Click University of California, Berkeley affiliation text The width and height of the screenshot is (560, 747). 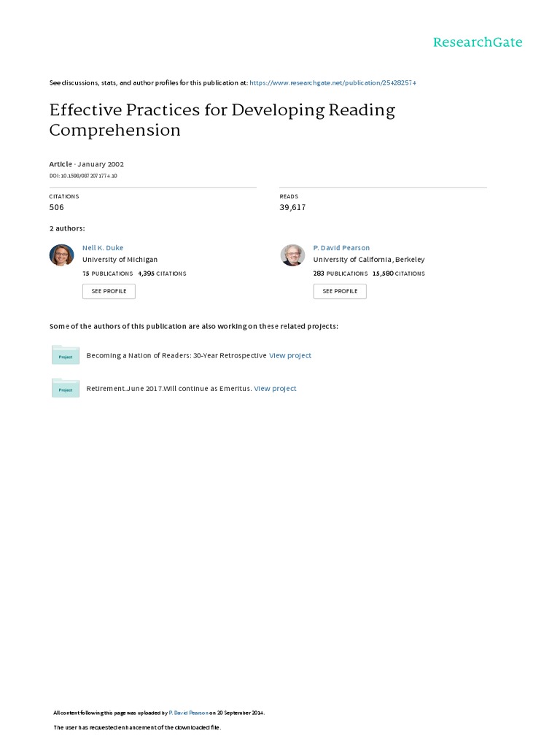(x=369, y=260)
